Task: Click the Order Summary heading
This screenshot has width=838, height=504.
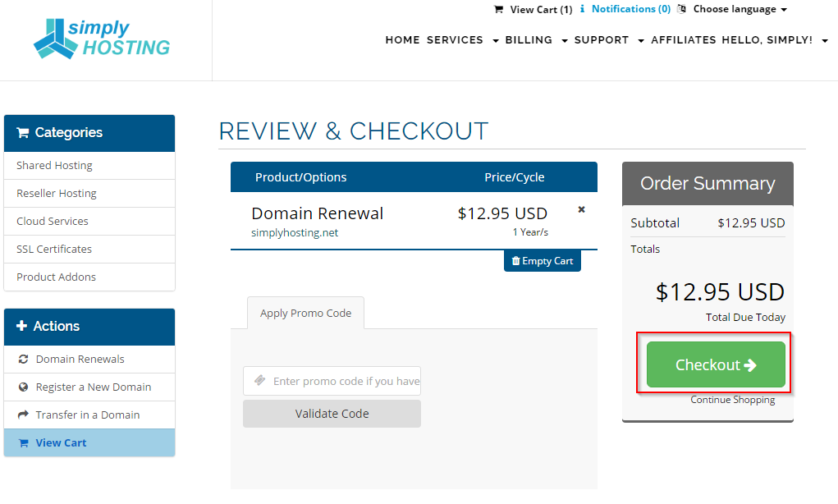Action: pos(707,183)
